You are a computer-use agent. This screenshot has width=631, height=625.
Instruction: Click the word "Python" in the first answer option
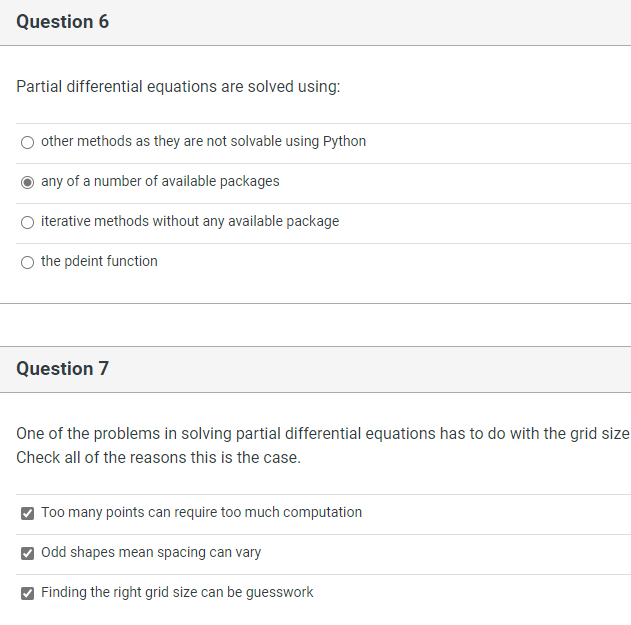(344, 141)
